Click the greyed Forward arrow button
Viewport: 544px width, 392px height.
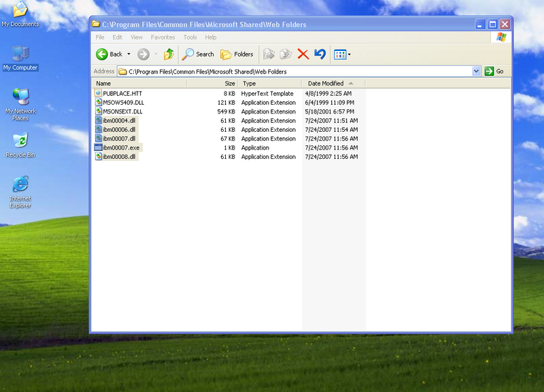[x=143, y=54]
